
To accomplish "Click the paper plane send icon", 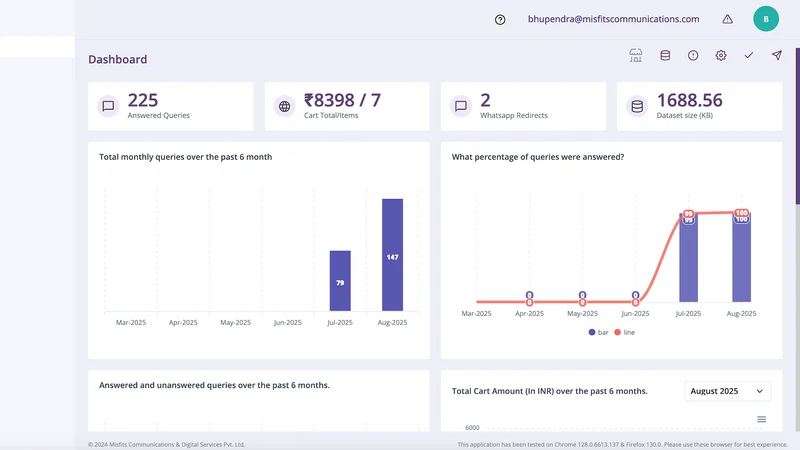I will click(x=777, y=55).
